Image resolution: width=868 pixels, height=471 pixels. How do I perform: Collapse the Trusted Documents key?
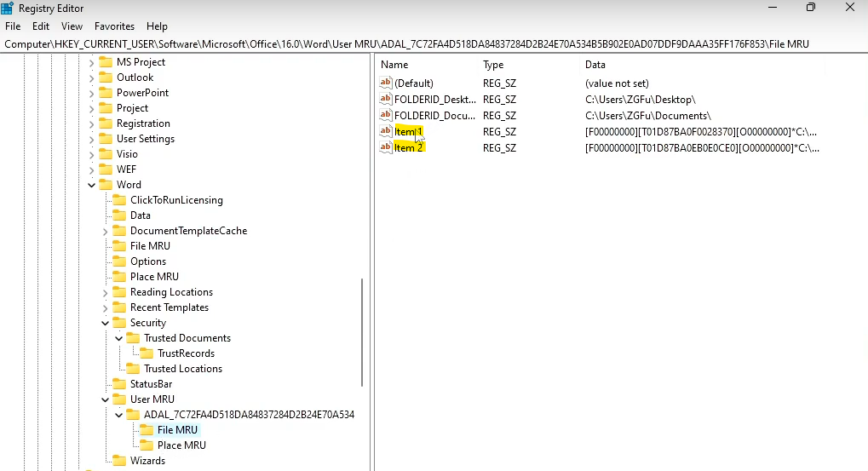click(x=119, y=338)
